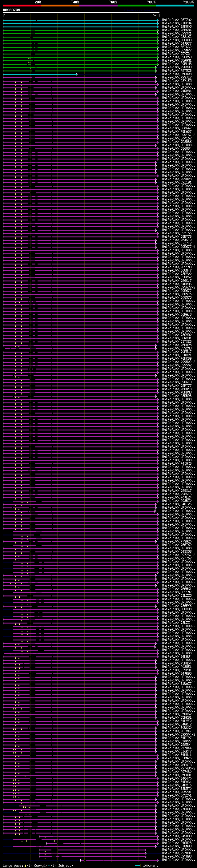Open hit UniRef100_C9ELM8
197x868 pixels.
pos(176,64)
